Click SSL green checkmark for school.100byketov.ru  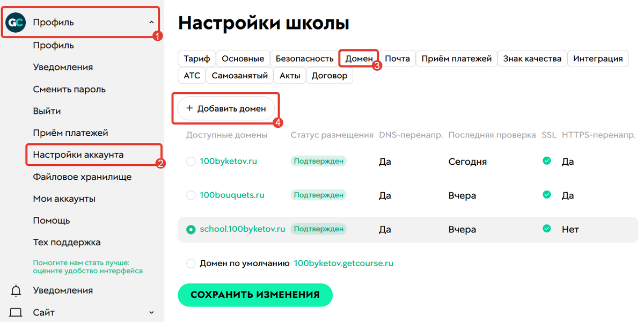click(547, 229)
